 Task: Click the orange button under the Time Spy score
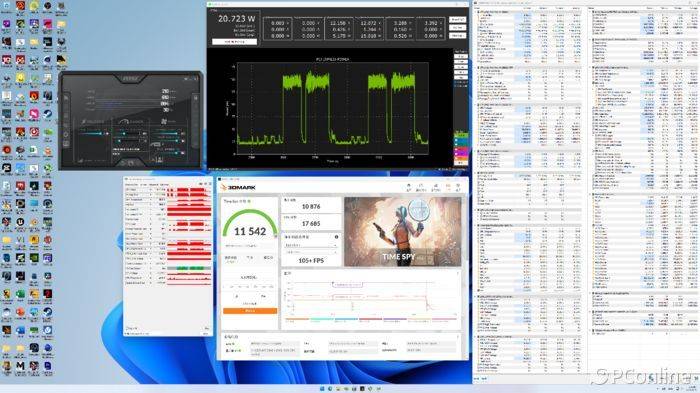click(250, 311)
